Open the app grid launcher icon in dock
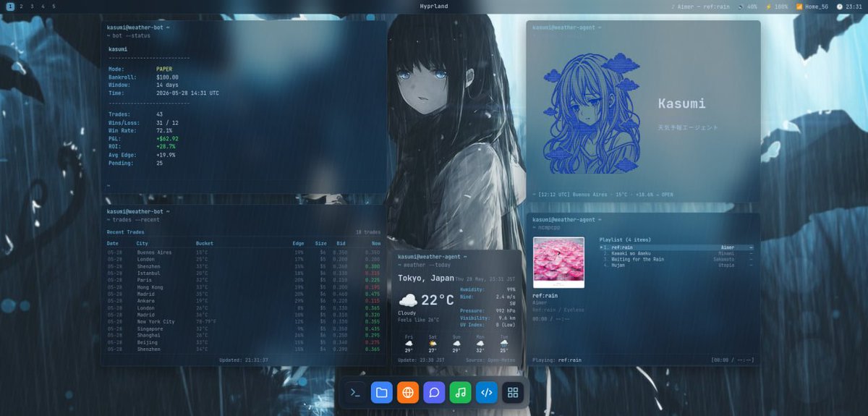Screen dimensions: 868x416 coord(513,392)
